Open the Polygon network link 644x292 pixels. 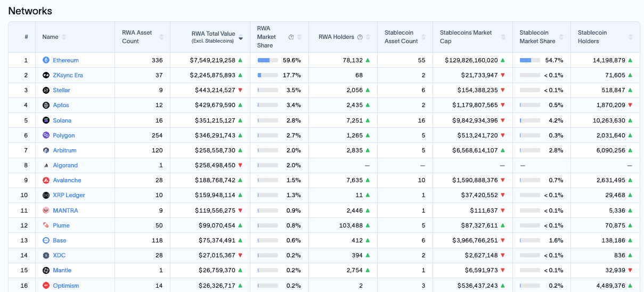(64, 135)
